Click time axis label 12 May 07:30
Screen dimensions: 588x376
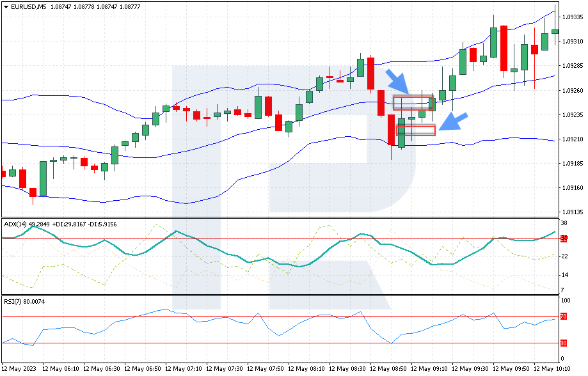(225, 369)
